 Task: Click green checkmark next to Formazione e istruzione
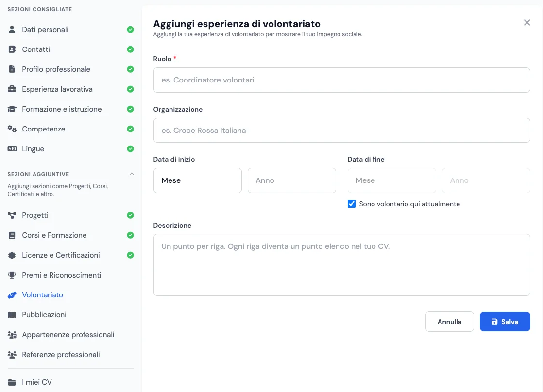pos(130,109)
